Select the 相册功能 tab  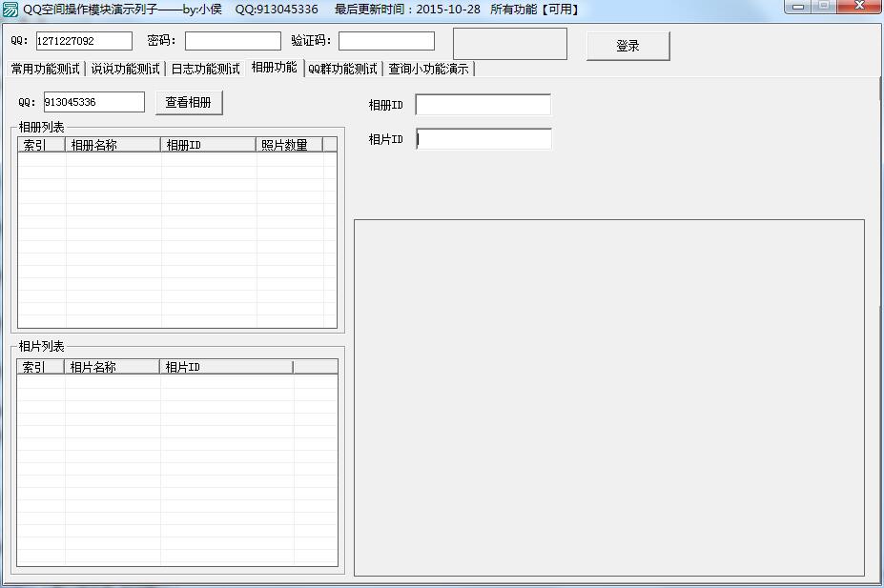click(275, 68)
